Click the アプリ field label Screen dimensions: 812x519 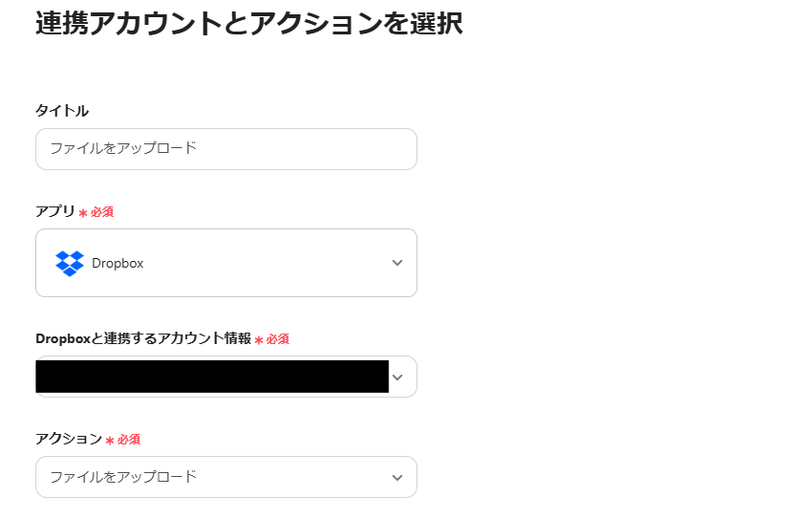[x=54, y=211]
